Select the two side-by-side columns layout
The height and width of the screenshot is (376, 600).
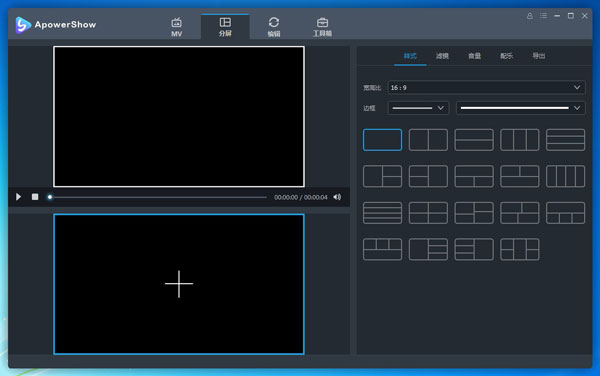(428, 140)
